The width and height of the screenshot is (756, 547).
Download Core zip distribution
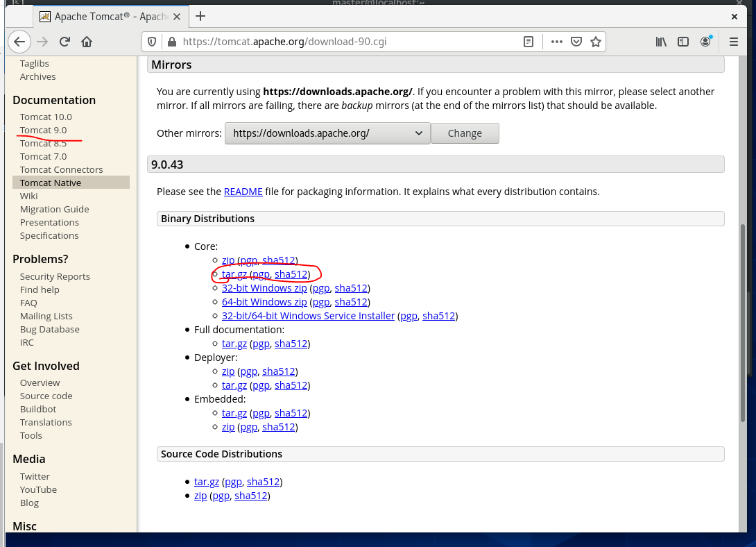click(228, 260)
